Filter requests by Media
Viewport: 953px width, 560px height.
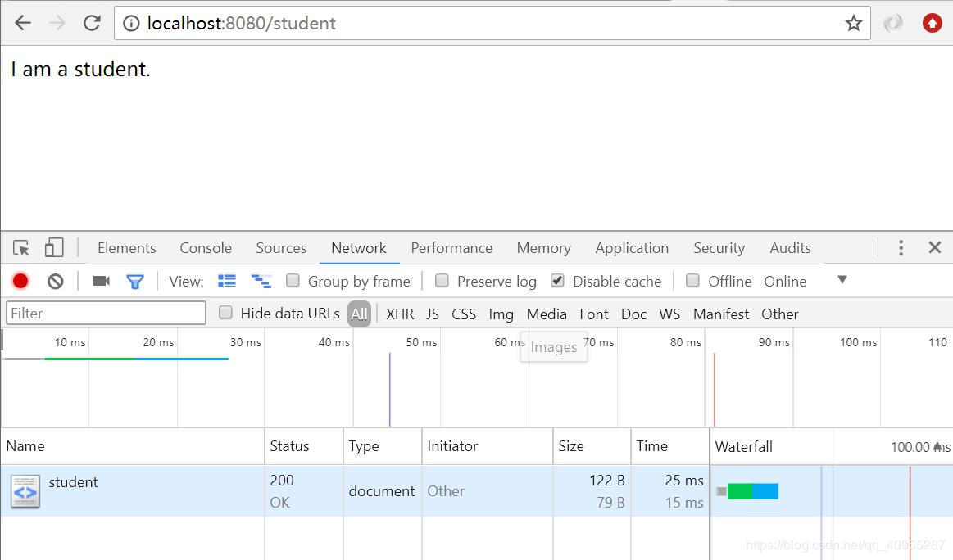[x=547, y=314]
